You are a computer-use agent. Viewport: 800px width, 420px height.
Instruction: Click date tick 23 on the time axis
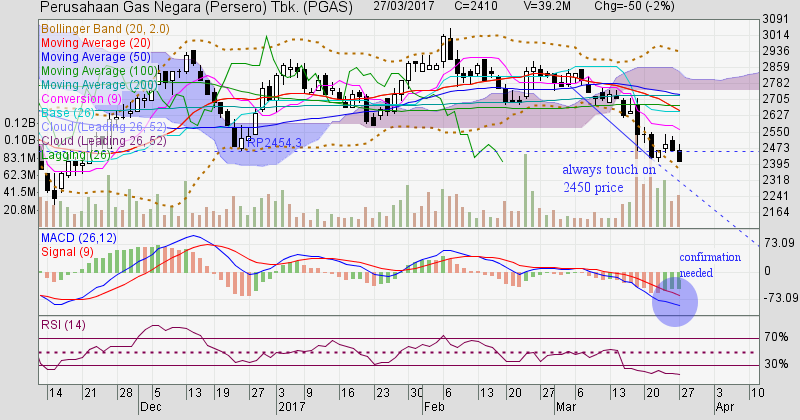coord(383,393)
